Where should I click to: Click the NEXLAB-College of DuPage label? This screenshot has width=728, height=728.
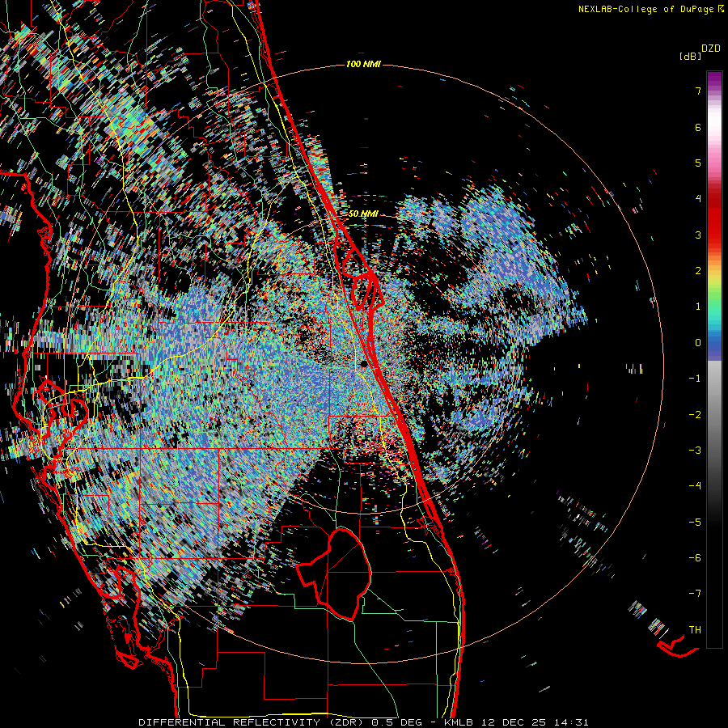[x=645, y=9]
